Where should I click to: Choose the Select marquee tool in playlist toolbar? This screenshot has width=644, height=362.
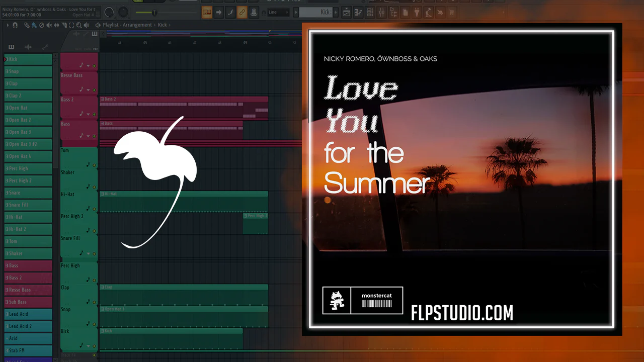pyautogui.click(x=71, y=25)
